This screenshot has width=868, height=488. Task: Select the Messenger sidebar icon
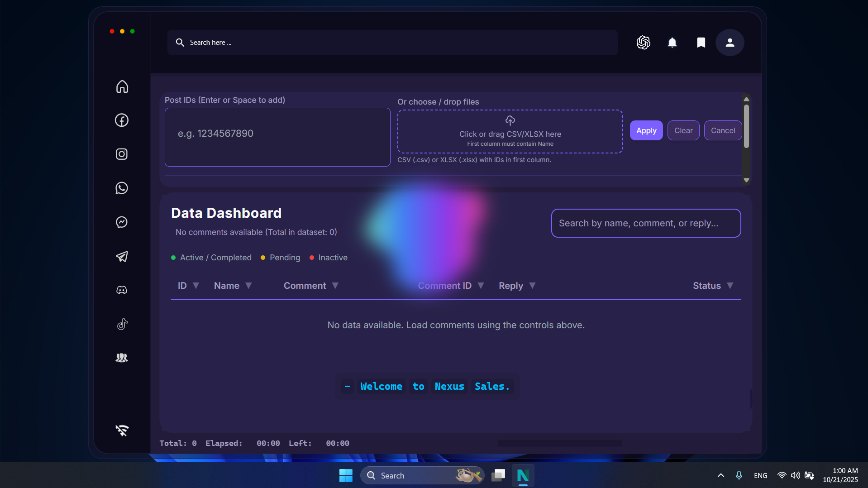coord(121,222)
